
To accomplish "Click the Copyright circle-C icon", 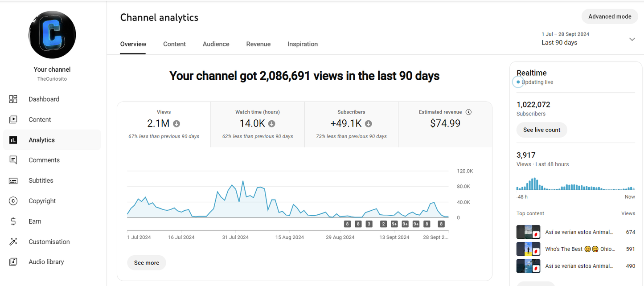I will (13, 201).
